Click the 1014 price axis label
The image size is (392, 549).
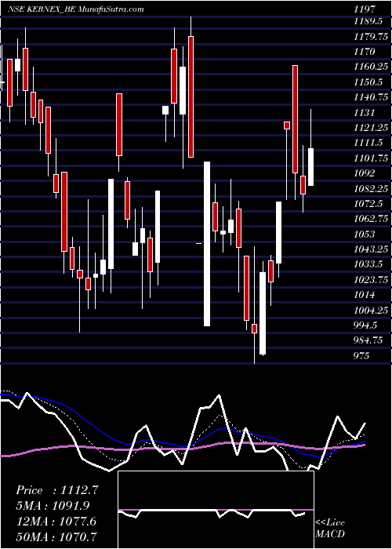click(365, 295)
